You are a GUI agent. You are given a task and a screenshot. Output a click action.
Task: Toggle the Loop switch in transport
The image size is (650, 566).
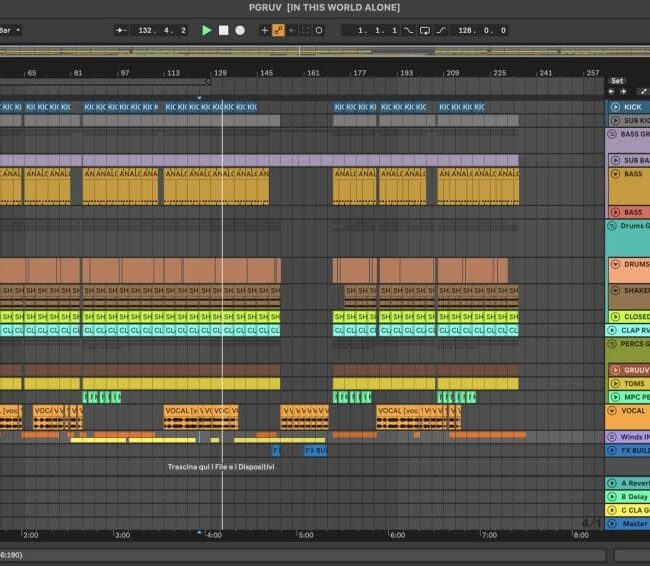(424, 30)
